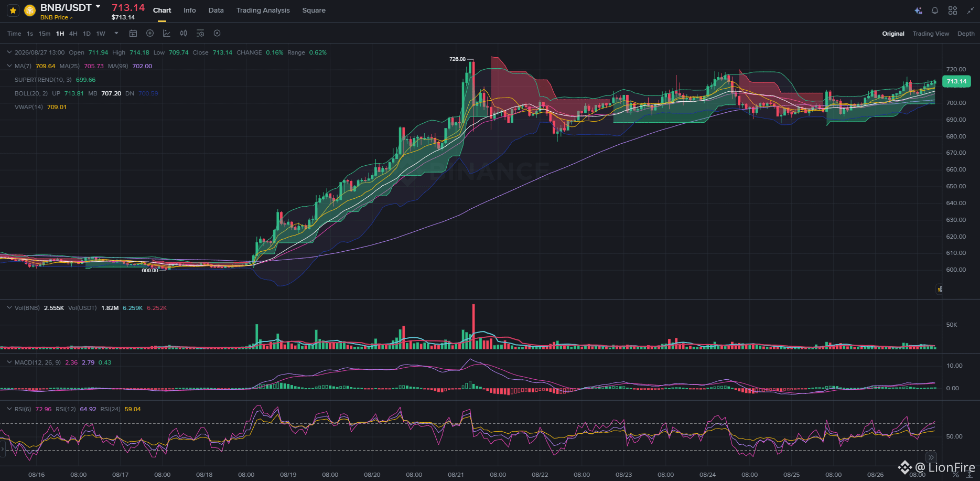Jump to latest candle double-arrow button
The image size is (980, 481).
pos(931,457)
